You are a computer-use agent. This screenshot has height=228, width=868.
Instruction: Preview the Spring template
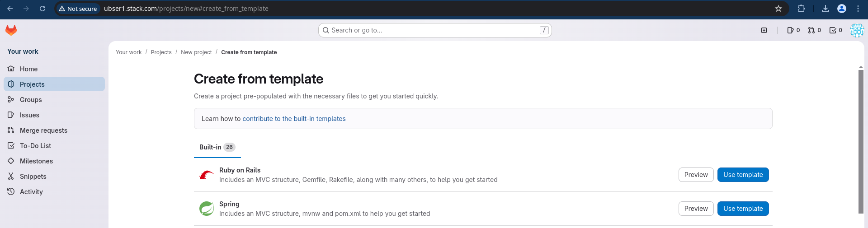click(x=696, y=209)
